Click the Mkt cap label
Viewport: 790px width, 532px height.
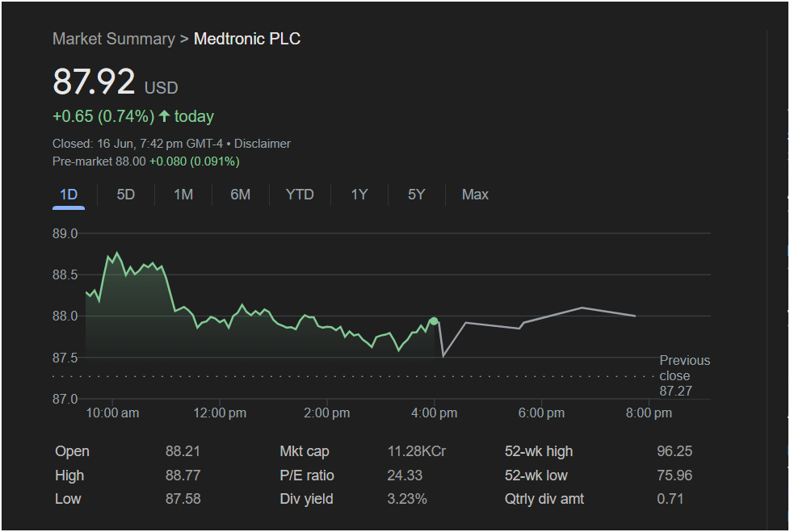coord(305,451)
